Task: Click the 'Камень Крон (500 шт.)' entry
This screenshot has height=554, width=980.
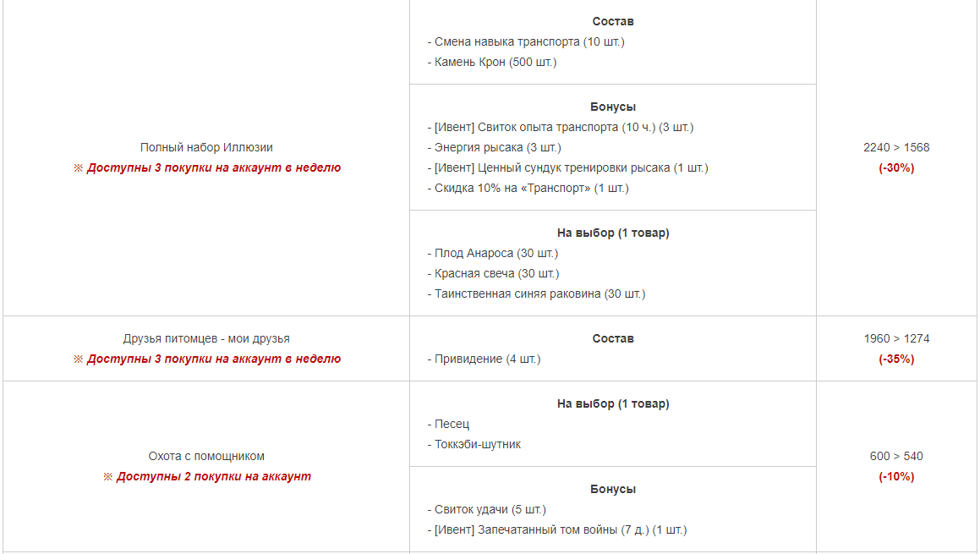Action: point(492,62)
